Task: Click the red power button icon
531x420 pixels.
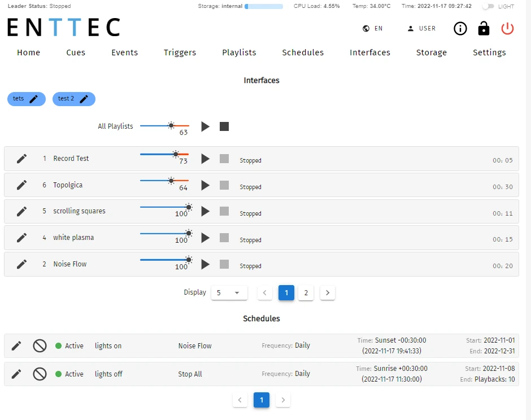Action: 507,28
